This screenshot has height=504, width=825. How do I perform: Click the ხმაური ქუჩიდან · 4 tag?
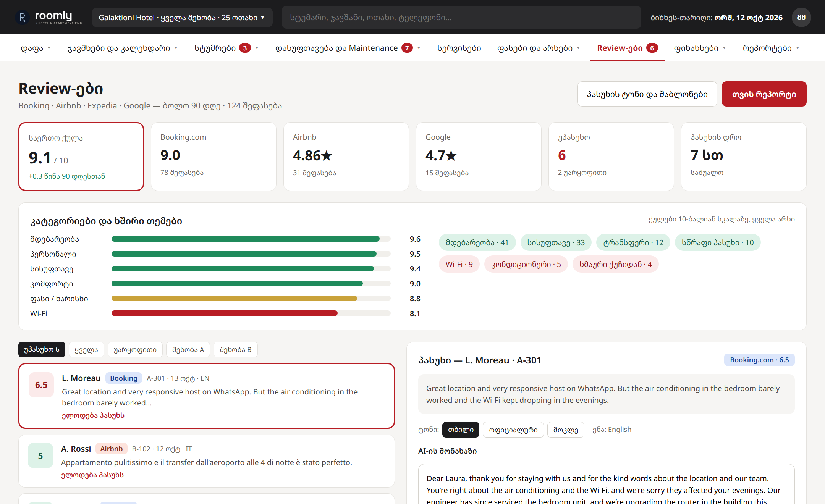(x=615, y=264)
